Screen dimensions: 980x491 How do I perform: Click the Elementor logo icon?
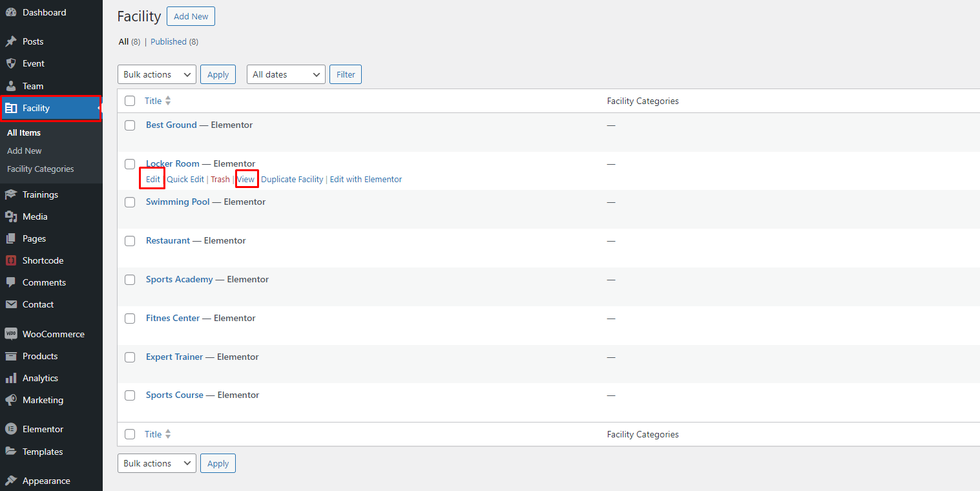click(11, 429)
